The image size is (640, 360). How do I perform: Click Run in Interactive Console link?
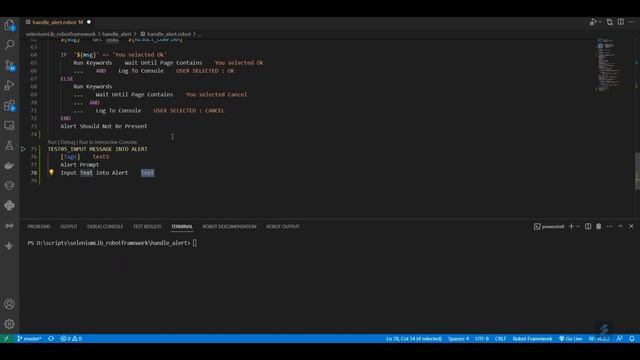coord(108,142)
